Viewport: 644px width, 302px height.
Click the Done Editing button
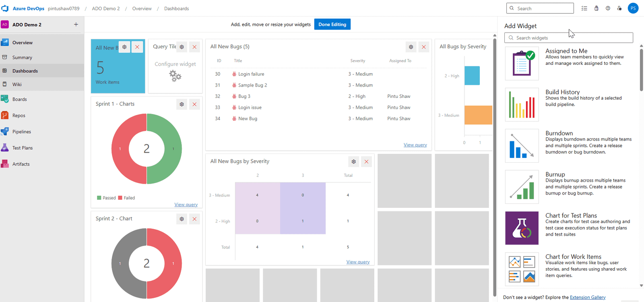pos(332,25)
